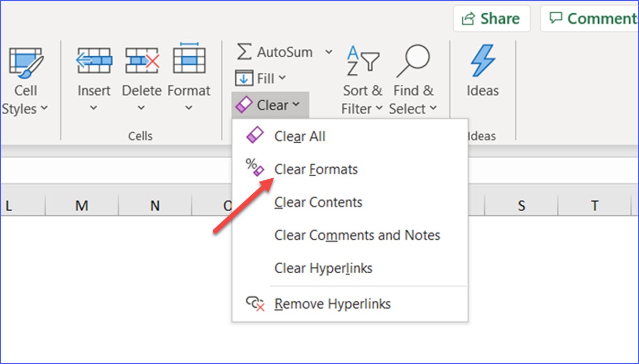Click the column N header
This screenshot has height=364, width=639.
click(154, 205)
